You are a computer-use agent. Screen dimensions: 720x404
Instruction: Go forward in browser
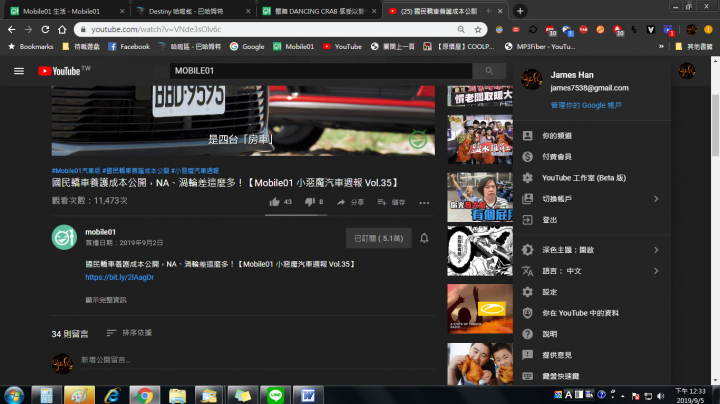point(28,29)
